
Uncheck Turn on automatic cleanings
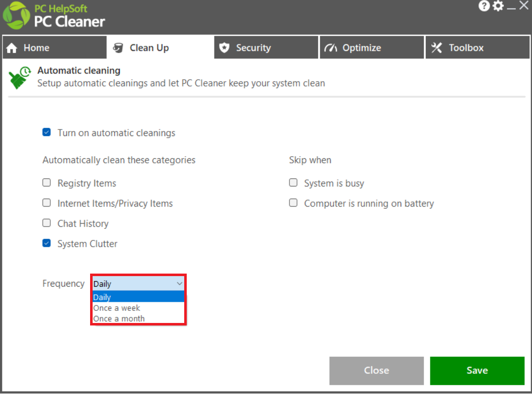click(x=46, y=132)
